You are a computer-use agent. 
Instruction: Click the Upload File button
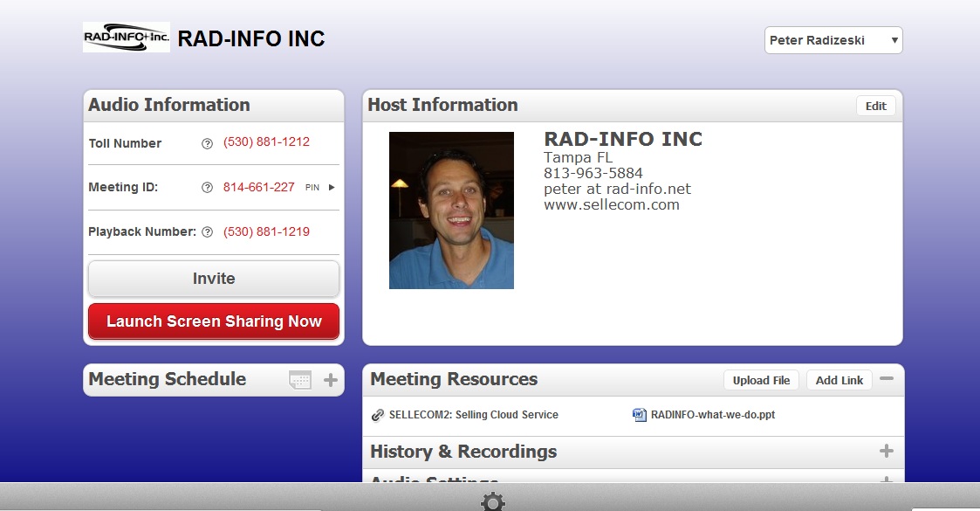pos(761,380)
